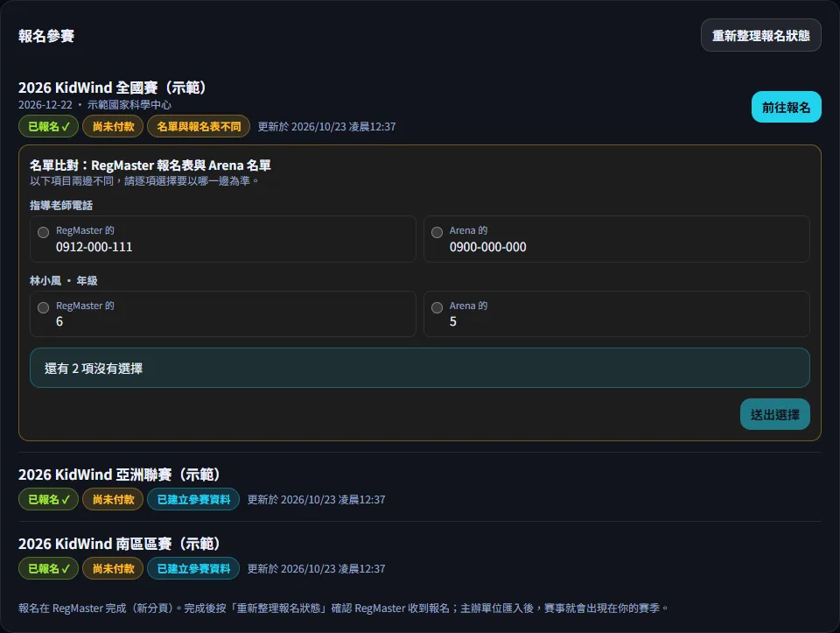840x633 pixels.
Task: Click title 2026 KidWind 亞洲聯賽（示範）
Action: 119,475
